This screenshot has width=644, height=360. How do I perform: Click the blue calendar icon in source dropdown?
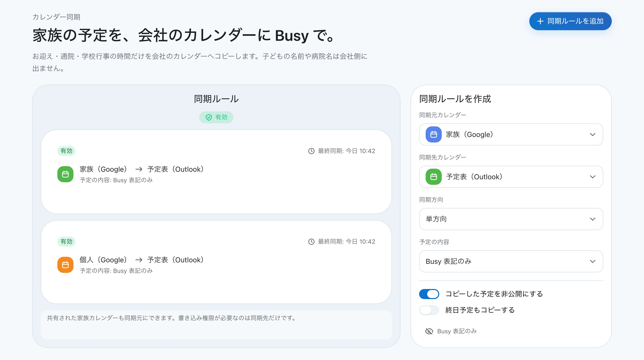tap(434, 134)
